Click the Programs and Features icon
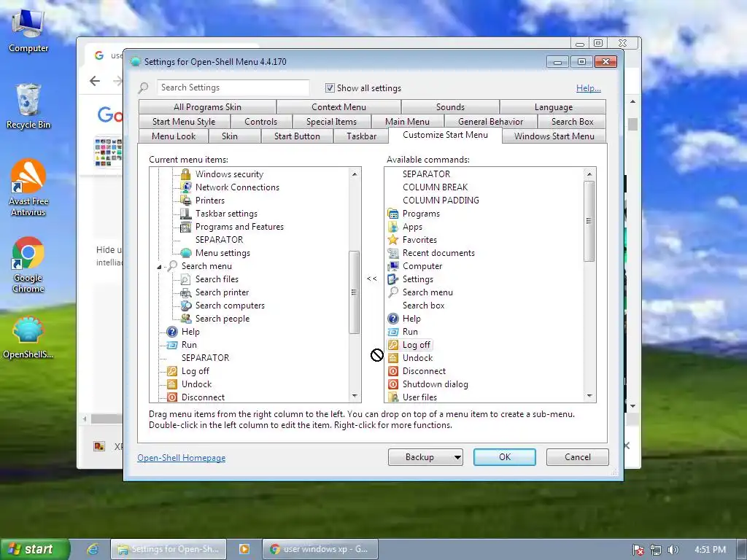 coord(186,227)
